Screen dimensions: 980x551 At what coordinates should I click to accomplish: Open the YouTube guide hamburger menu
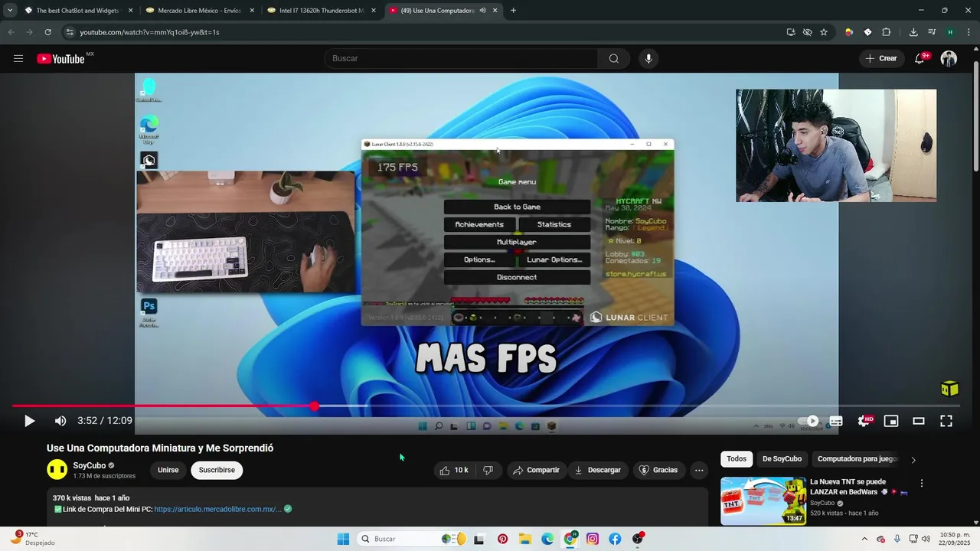(x=18, y=59)
